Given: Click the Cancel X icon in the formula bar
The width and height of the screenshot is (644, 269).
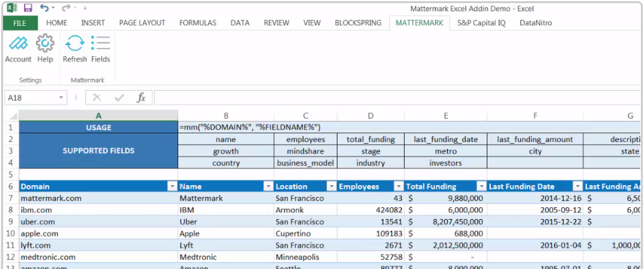Looking at the screenshot, I should point(97,97).
